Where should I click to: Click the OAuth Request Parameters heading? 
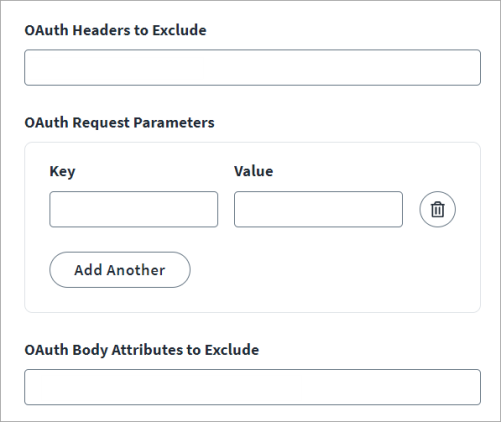point(119,123)
